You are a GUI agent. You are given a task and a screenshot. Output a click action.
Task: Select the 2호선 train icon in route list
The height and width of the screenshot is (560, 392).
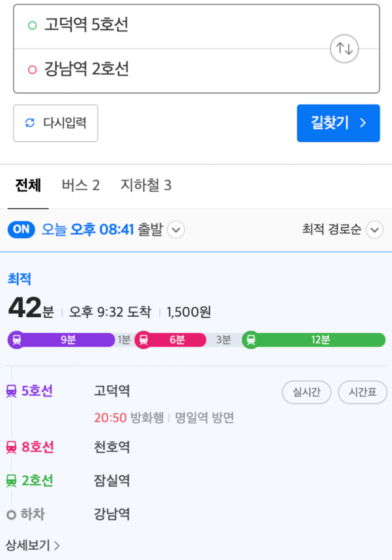tap(11, 481)
